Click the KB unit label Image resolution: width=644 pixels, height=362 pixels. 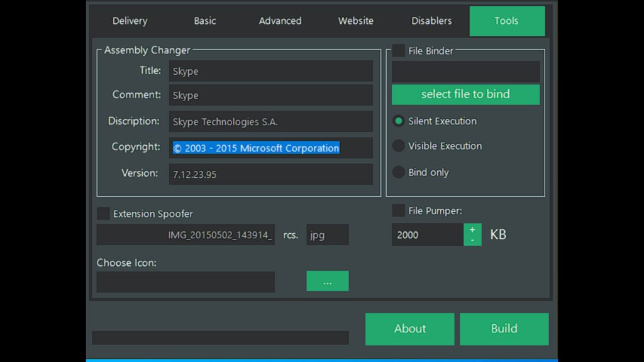point(498,234)
